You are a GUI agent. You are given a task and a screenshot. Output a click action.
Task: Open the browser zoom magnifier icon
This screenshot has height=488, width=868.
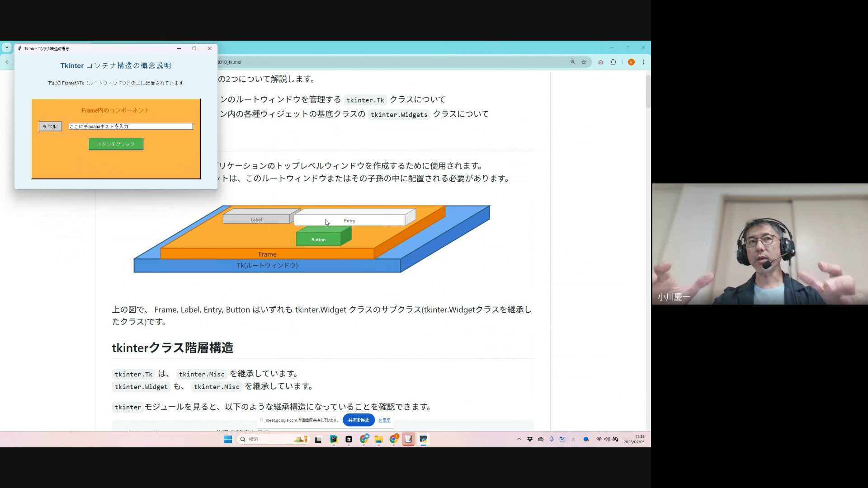[573, 62]
